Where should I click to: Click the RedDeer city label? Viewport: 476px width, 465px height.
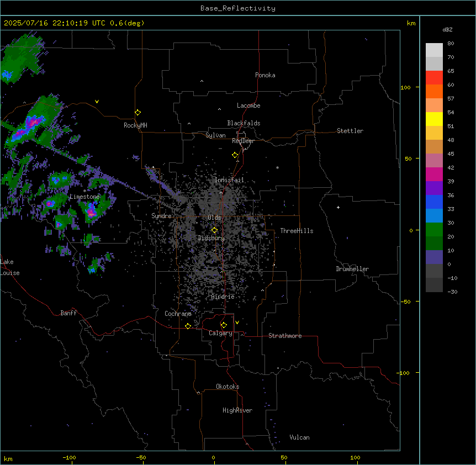click(x=243, y=141)
